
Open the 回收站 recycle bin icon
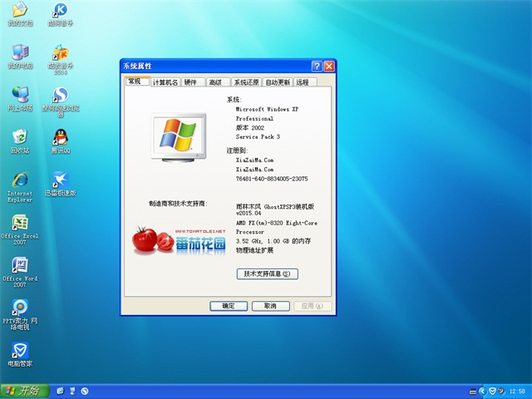18,138
